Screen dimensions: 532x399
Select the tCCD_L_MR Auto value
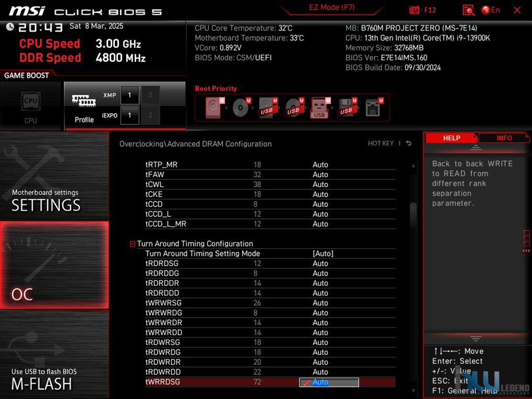click(320, 223)
